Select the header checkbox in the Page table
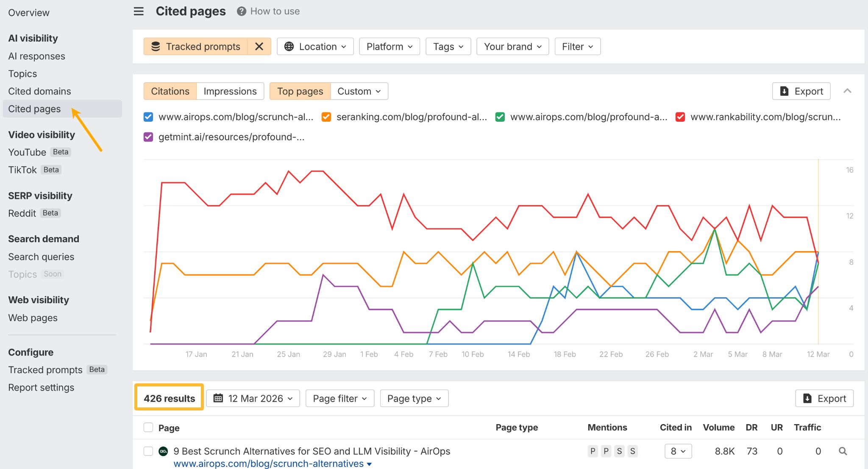Viewport: 868px width, 469px height. [x=148, y=427]
